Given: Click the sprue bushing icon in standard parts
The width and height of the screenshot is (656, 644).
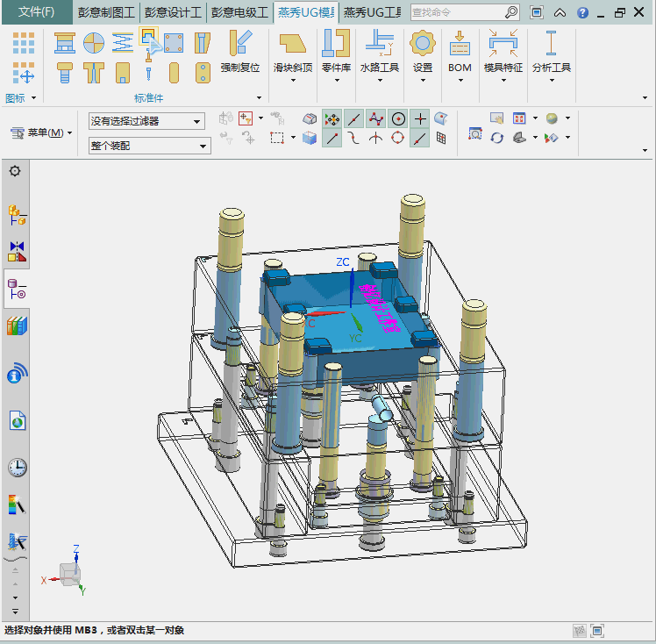Looking at the screenshot, I should pyautogui.click(x=203, y=43).
